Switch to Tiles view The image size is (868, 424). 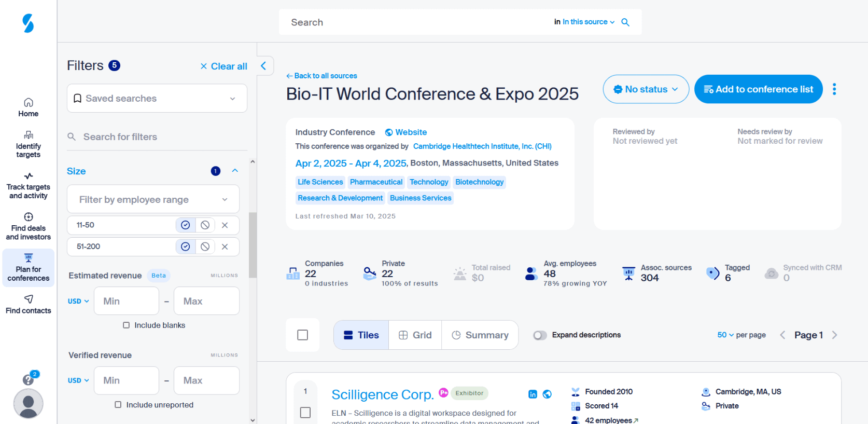[x=361, y=335]
